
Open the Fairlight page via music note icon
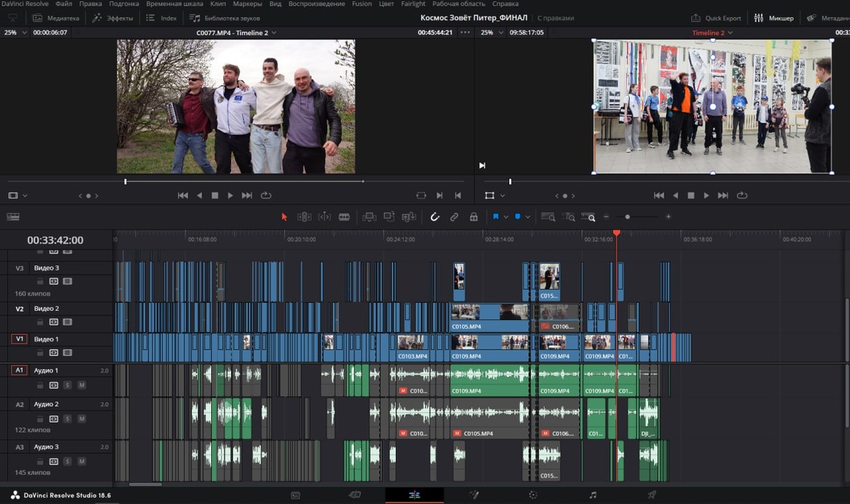593,495
